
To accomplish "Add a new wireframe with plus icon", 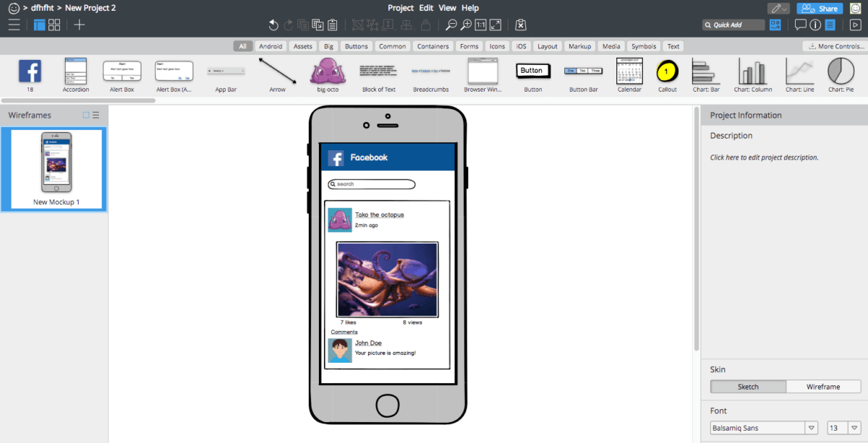I will coord(80,25).
